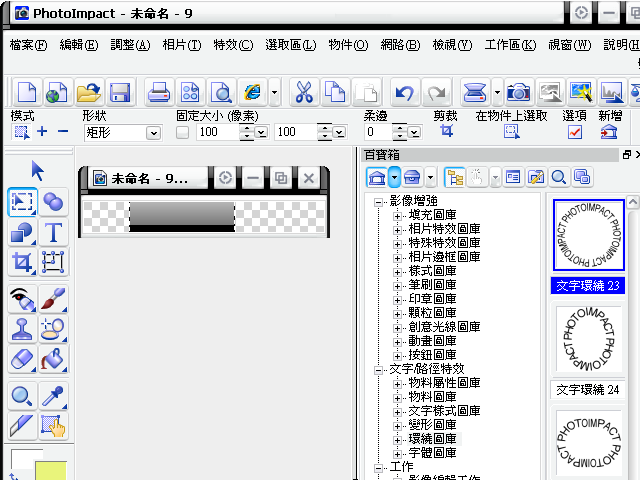
Task: Select the Transform tool
Action: pyautogui.click(x=53, y=262)
